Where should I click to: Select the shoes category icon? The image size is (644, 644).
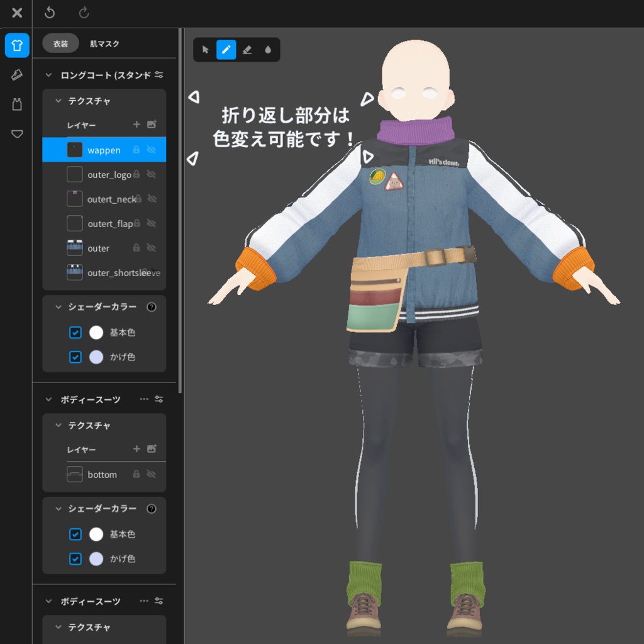pos(16,74)
